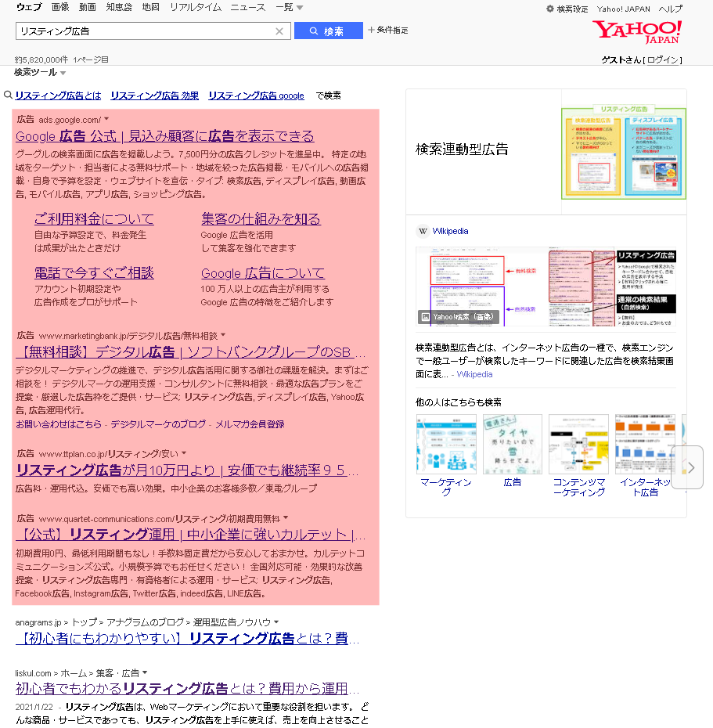
Task: Switch to the 地図 tab
Action: point(150,7)
